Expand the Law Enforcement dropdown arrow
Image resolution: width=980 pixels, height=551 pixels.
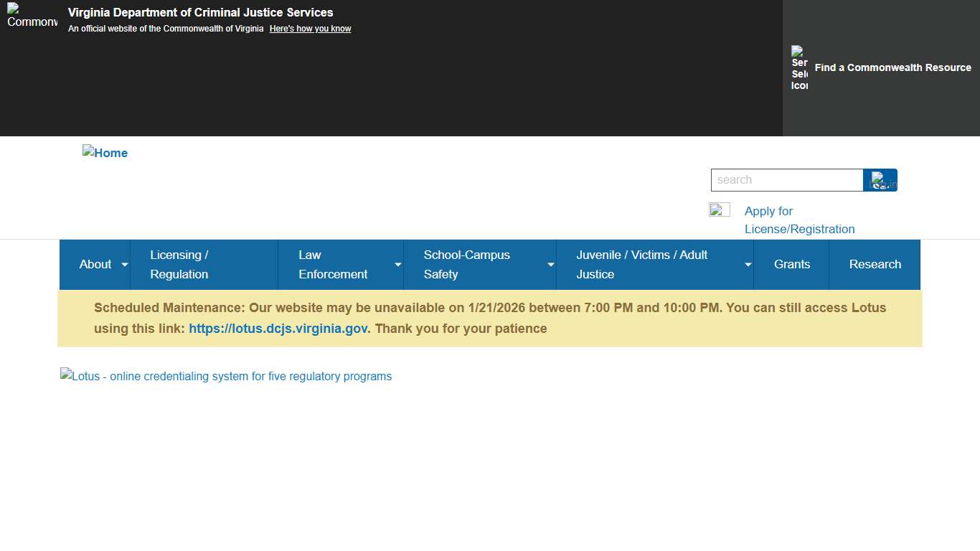coord(398,265)
